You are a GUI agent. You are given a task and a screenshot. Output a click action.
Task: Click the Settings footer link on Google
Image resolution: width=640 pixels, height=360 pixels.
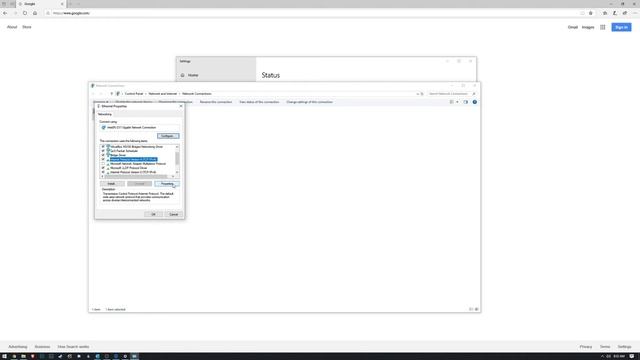[624, 347]
